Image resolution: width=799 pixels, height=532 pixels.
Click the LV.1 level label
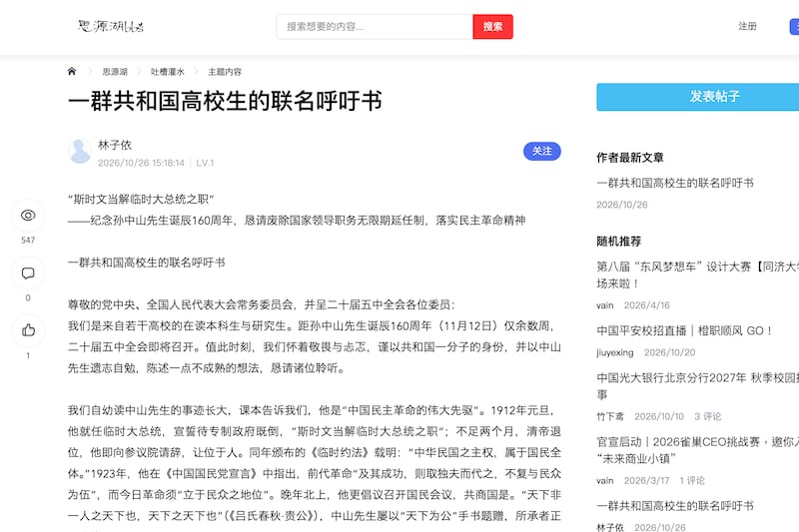coord(205,163)
